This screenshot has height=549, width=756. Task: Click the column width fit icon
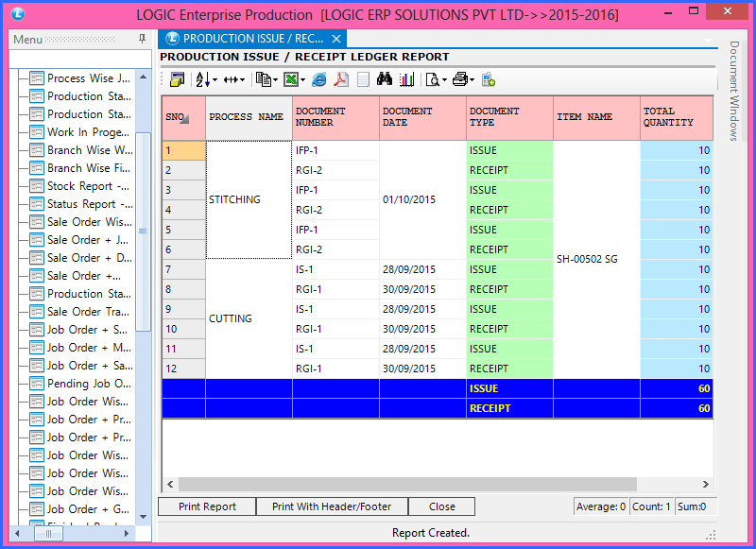click(x=231, y=80)
